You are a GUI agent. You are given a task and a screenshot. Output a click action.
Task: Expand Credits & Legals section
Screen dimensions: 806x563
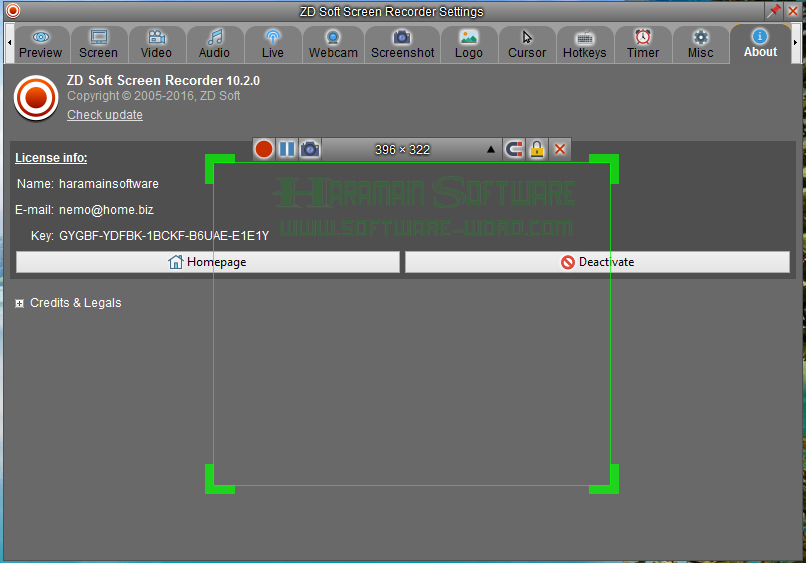[20, 303]
